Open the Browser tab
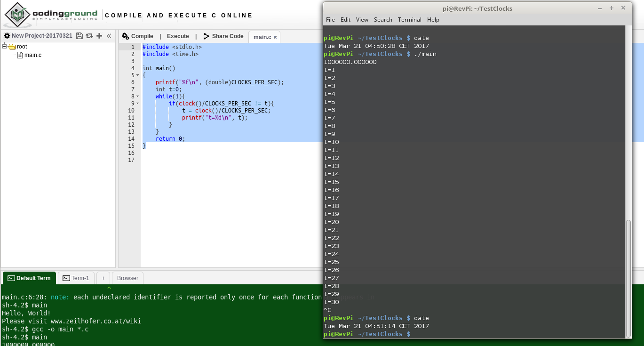The height and width of the screenshot is (346, 644). pos(127,278)
